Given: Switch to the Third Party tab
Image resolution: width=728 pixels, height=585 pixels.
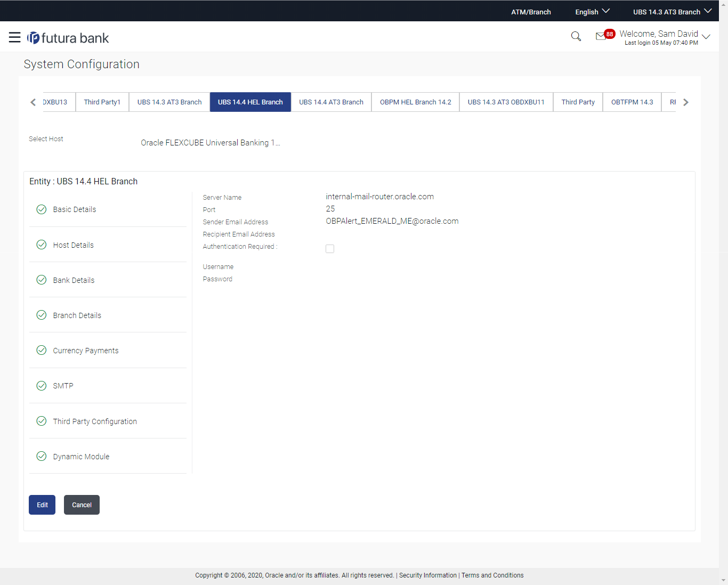Looking at the screenshot, I should [578, 102].
